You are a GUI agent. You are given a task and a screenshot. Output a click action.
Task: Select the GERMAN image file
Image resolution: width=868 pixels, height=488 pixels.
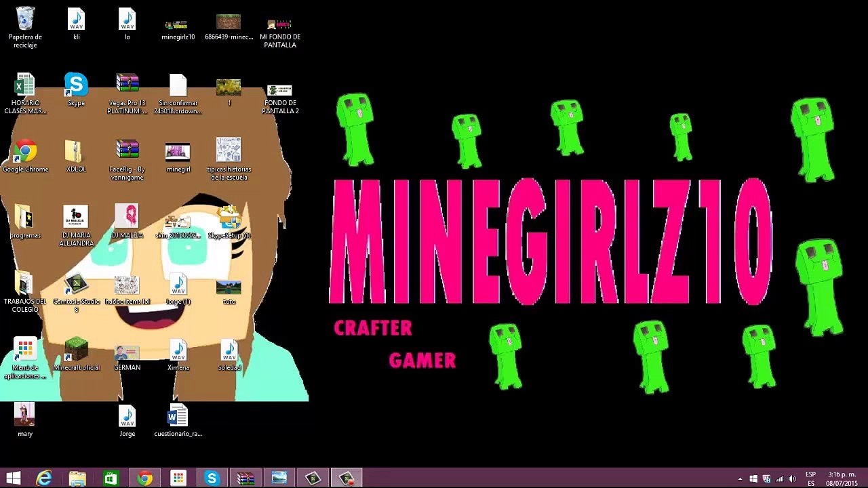[127, 358]
